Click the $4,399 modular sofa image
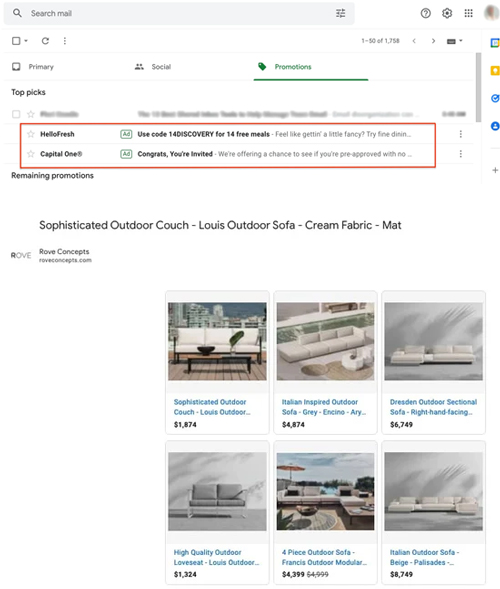 point(325,491)
